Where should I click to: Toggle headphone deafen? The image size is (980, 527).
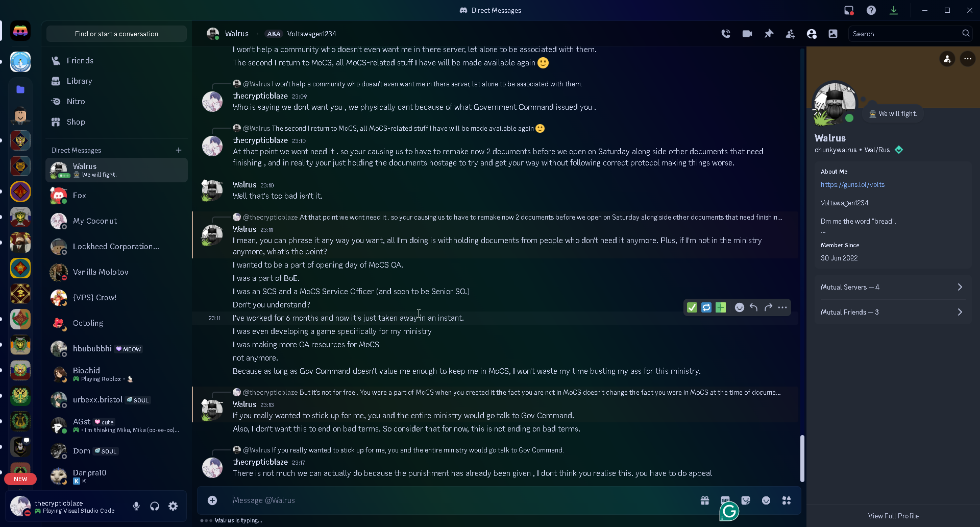coord(155,506)
